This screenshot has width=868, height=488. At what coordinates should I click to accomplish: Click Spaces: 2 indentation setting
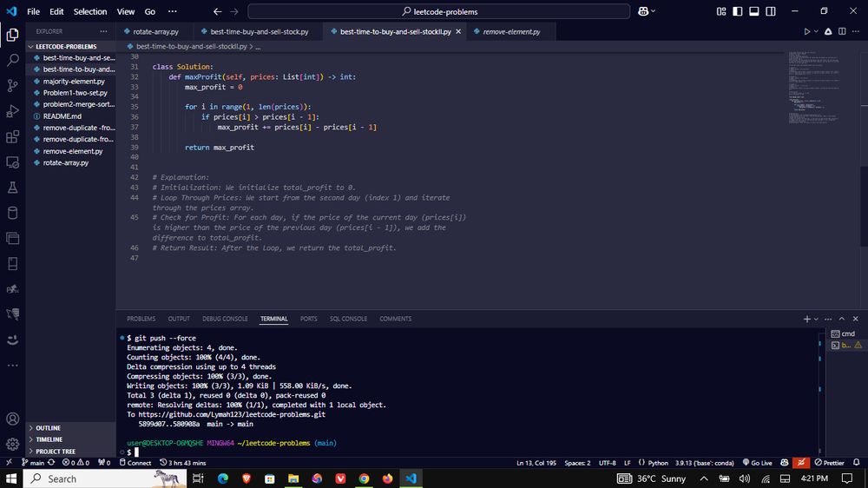[577, 463]
